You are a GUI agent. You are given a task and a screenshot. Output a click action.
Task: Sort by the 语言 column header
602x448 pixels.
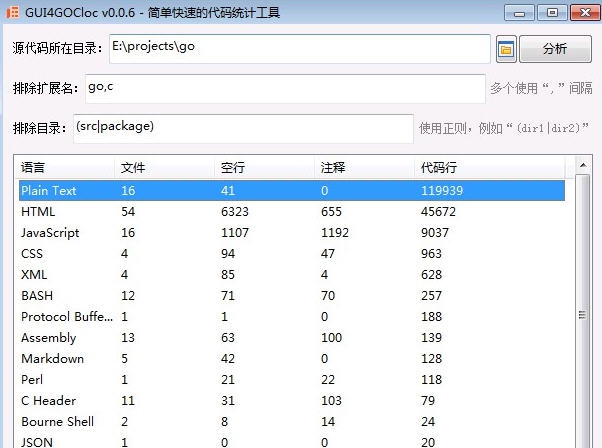(x=65, y=167)
